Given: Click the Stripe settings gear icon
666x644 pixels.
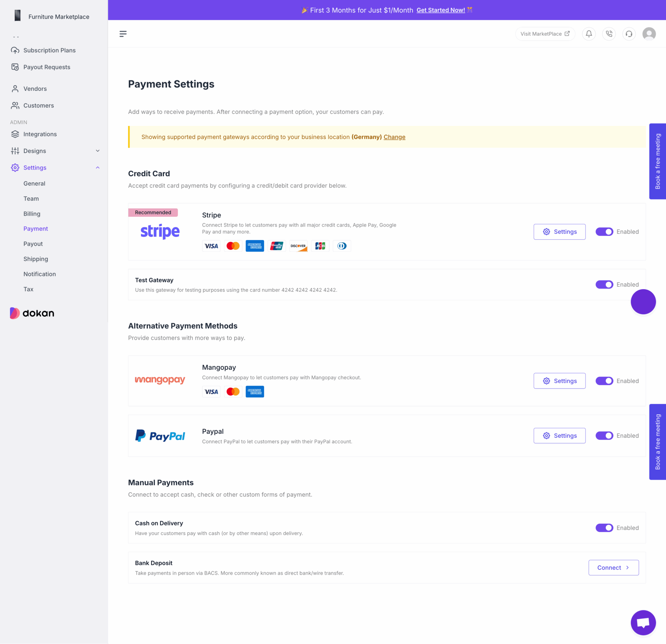Looking at the screenshot, I should coord(546,232).
